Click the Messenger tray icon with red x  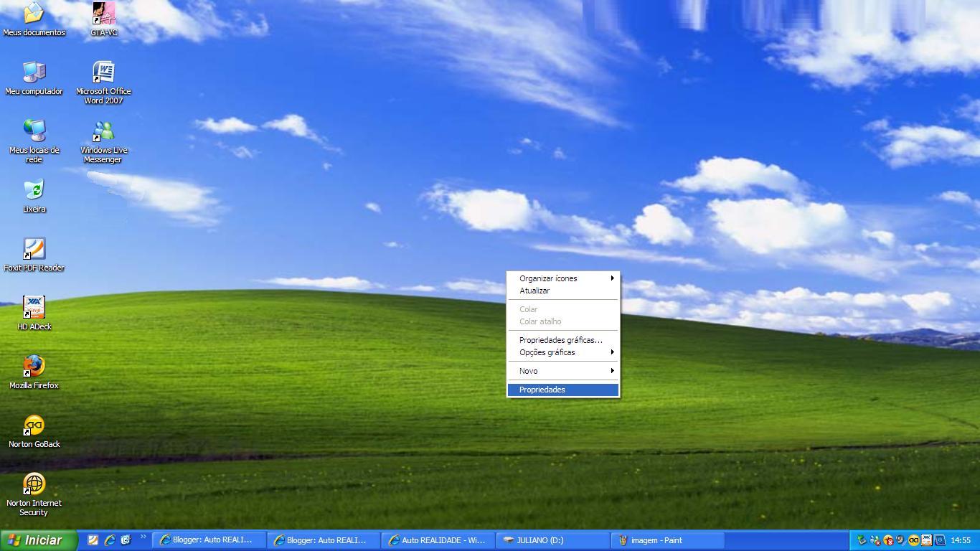tap(875, 540)
